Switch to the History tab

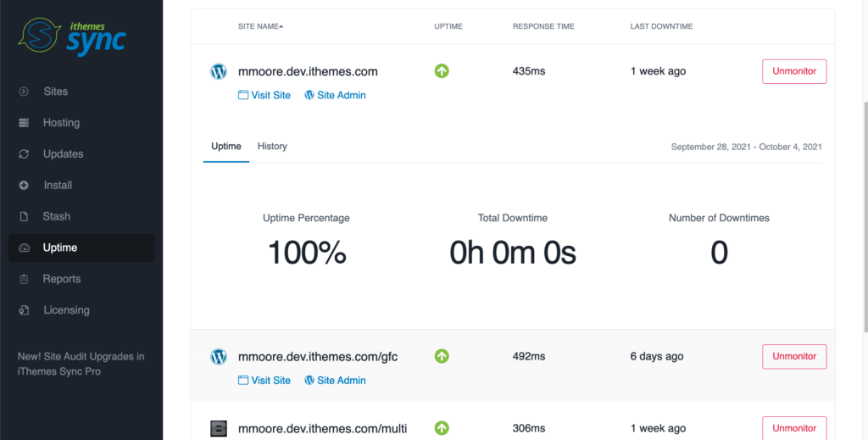tap(272, 147)
